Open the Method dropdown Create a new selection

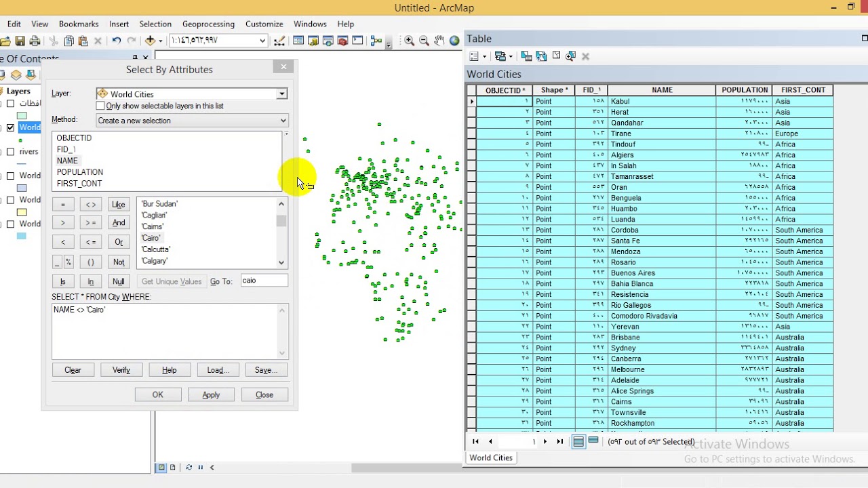click(x=283, y=121)
